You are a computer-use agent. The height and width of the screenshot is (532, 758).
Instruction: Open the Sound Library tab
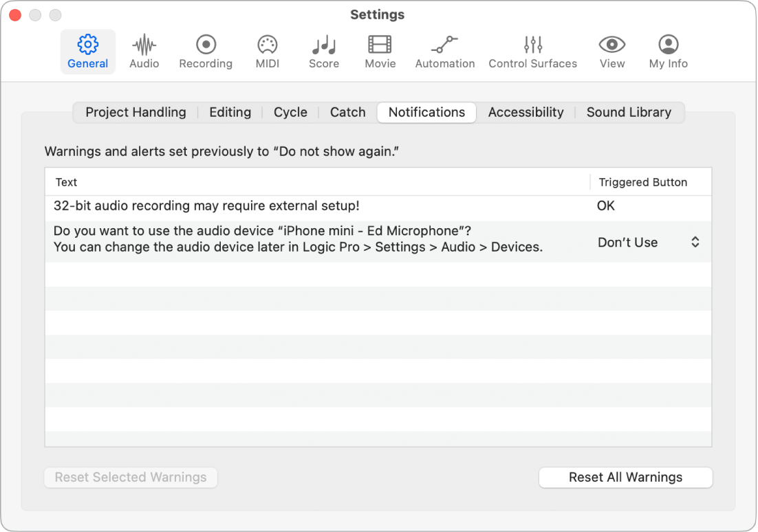click(629, 112)
